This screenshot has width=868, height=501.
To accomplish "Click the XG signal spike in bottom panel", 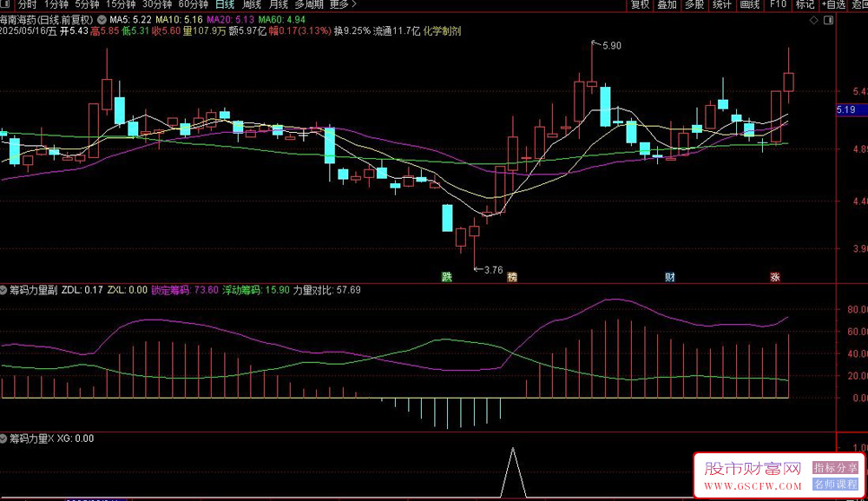I will tap(513, 471).
